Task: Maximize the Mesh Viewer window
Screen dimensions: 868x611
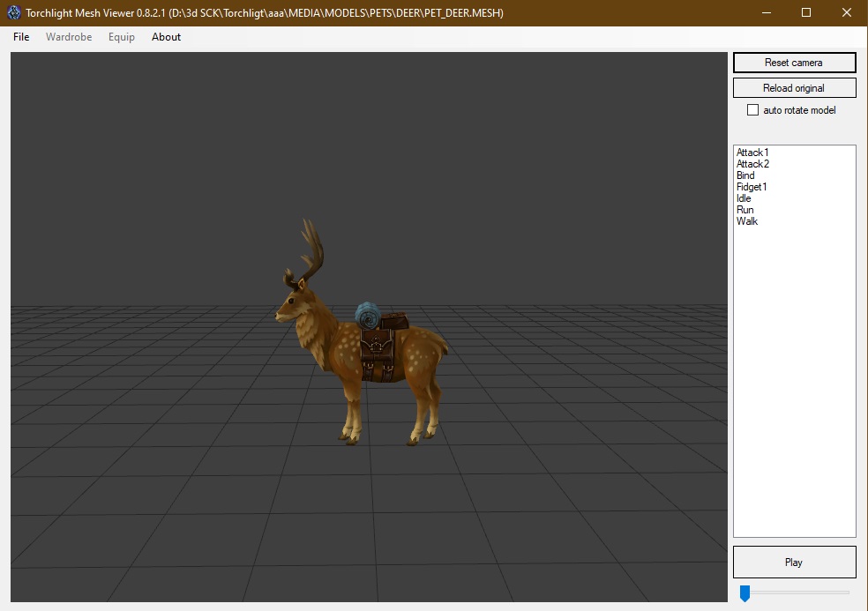Action: tap(806, 12)
